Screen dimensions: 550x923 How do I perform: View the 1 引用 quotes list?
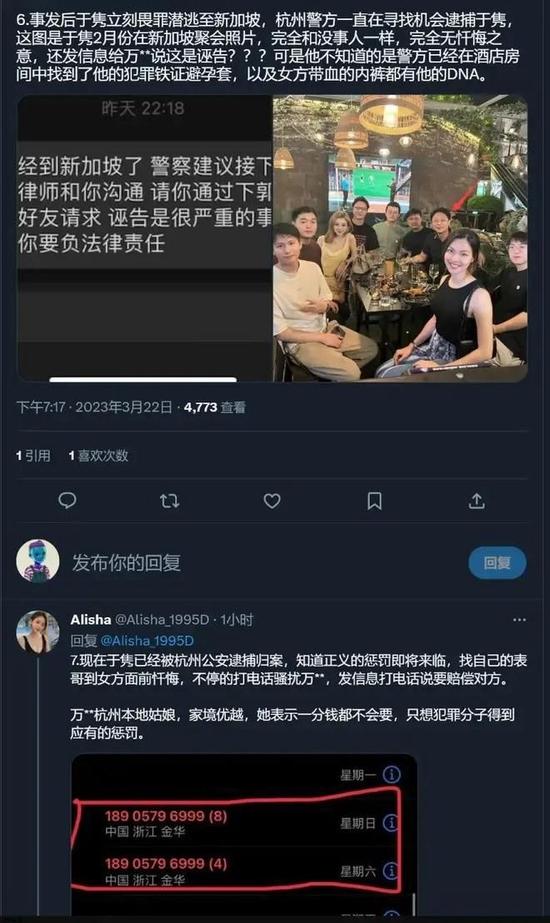coord(34,456)
